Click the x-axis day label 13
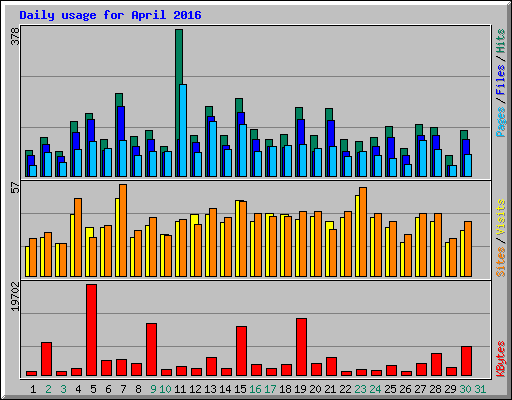 tap(210, 389)
